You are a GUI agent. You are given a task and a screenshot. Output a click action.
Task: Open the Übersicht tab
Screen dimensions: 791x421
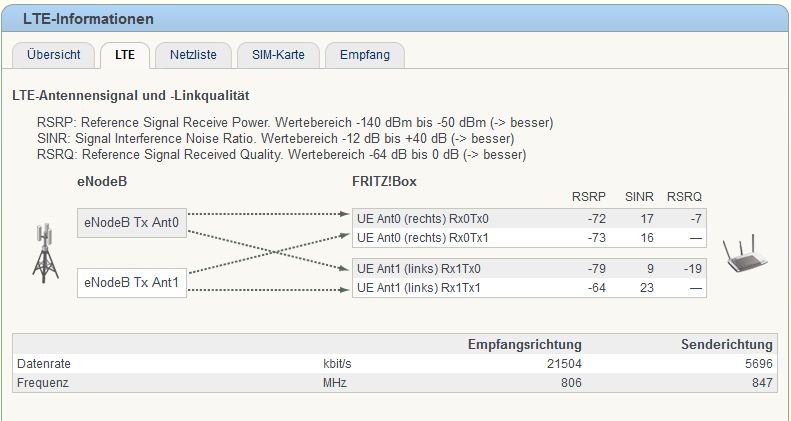(53, 55)
